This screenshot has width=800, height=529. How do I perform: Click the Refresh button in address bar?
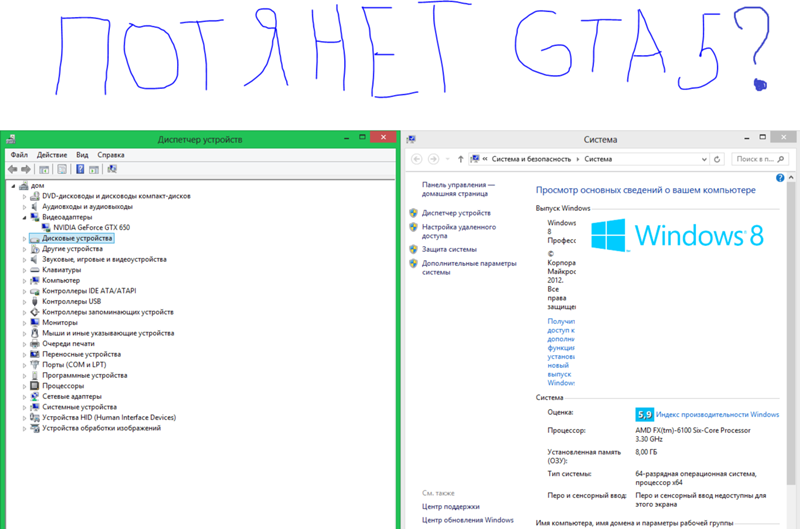click(x=717, y=159)
